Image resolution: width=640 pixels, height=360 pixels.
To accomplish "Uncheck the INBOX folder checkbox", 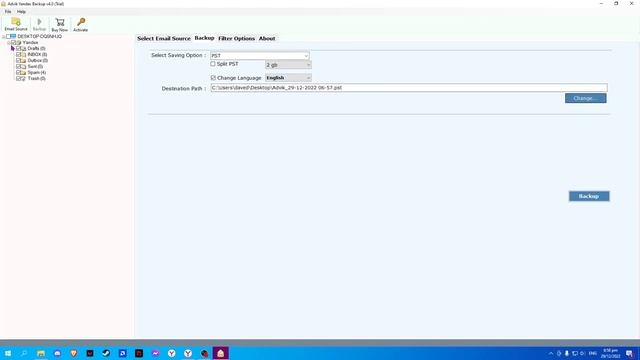I will [18, 54].
